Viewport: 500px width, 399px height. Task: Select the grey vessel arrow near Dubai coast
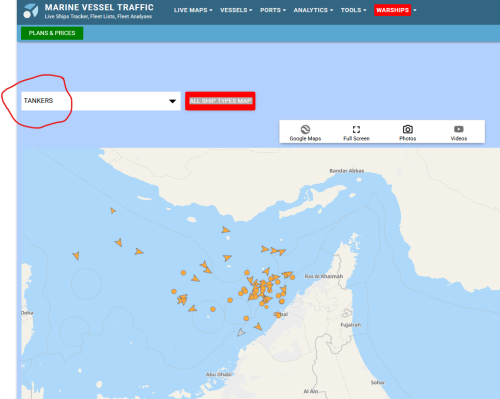click(x=241, y=332)
